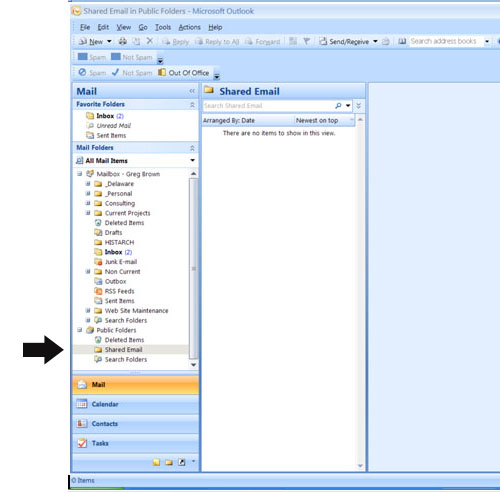Expand the _Personal folder
Screen dimensions: 500x492
click(x=88, y=193)
